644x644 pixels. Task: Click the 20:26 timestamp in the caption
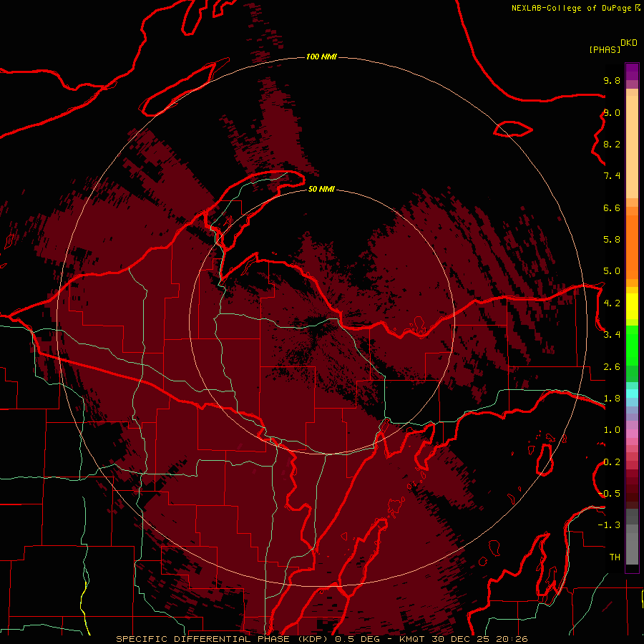pyautogui.click(x=512, y=639)
